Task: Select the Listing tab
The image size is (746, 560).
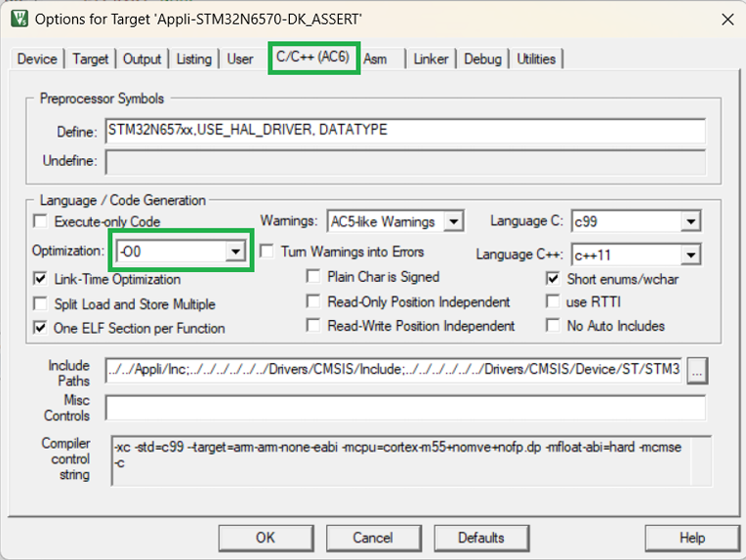Action: (193, 59)
